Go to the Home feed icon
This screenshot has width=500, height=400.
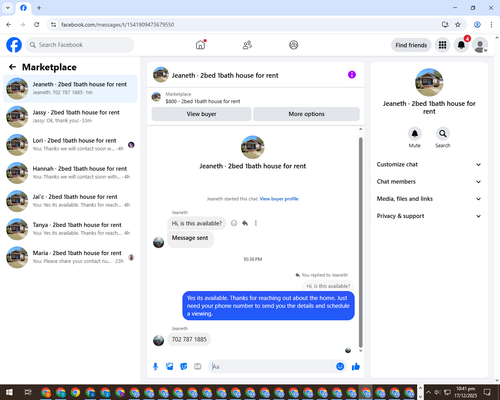click(x=200, y=45)
